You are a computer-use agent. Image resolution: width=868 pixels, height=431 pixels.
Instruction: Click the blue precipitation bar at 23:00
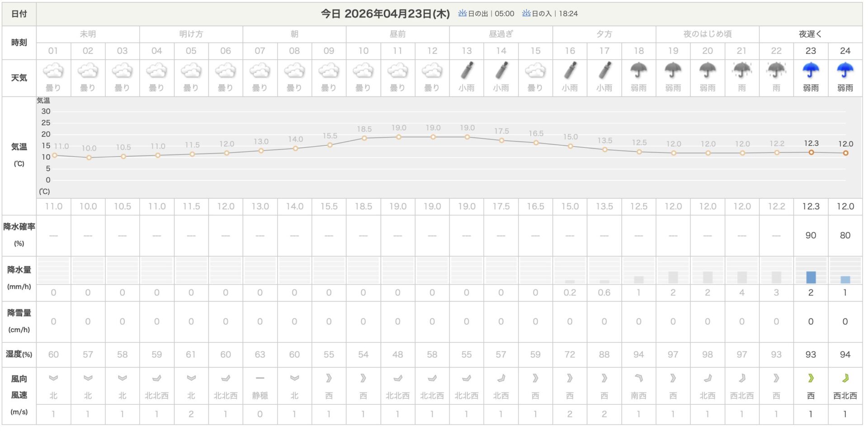(811, 277)
